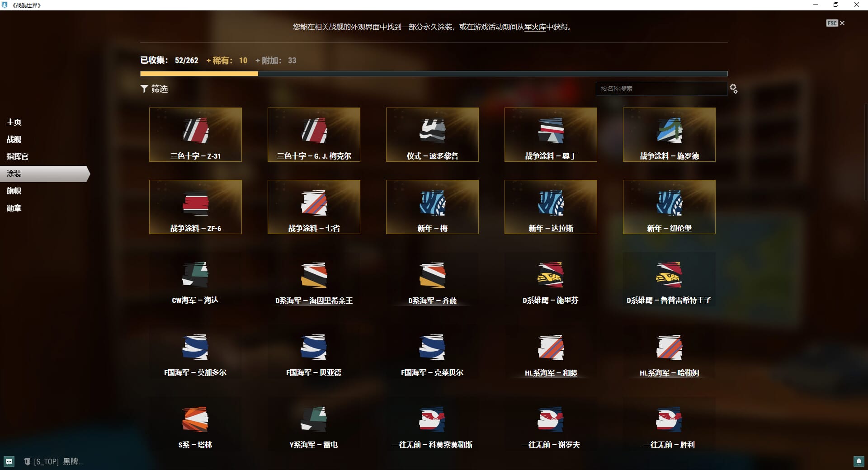Click the collection progress bar
868x470 pixels.
pos(434,74)
